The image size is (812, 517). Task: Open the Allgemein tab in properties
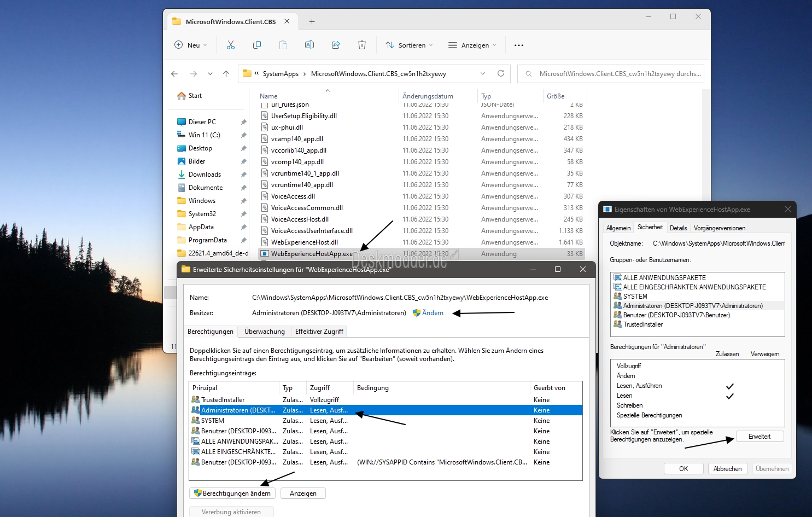pos(618,228)
